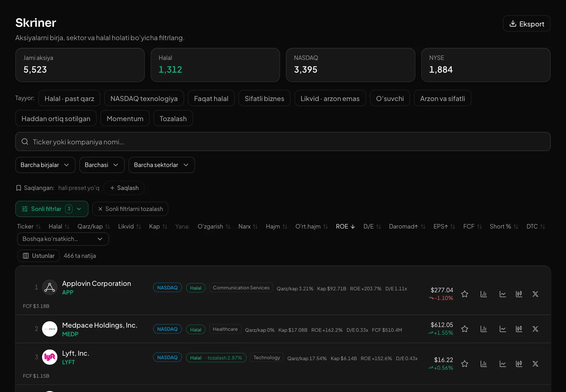
Task: Share Medpace Holdings on X icon
Action: coord(535,329)
